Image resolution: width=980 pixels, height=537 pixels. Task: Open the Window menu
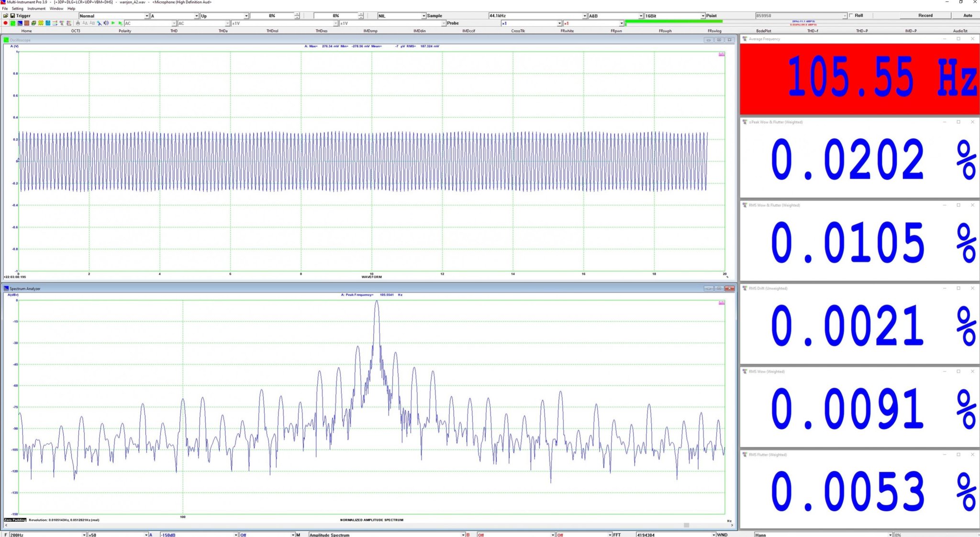[x=56, y=9]
